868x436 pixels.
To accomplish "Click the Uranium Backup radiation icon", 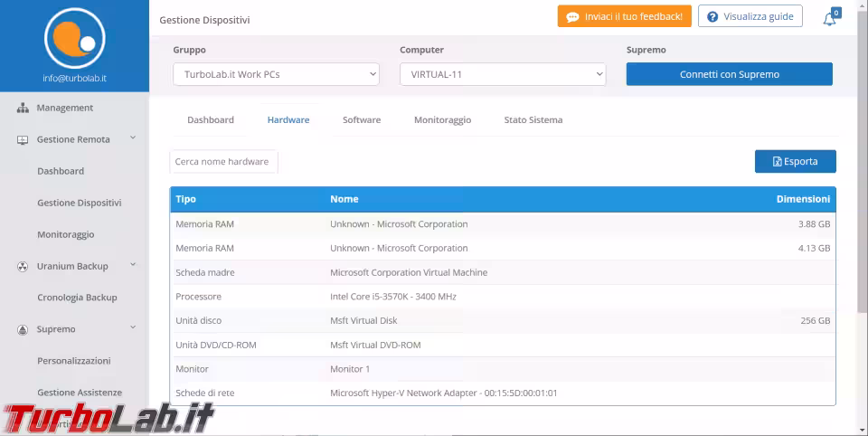I will (x=23, y=267).
